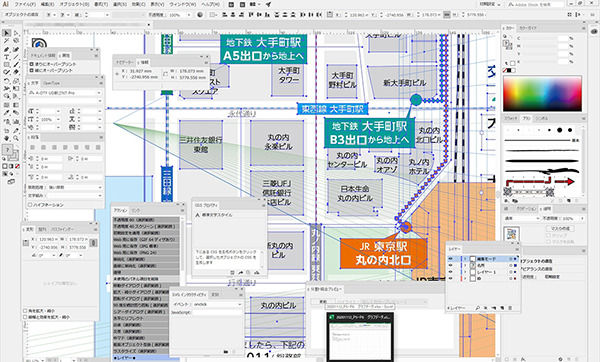Toggle visibility of 名所 layer
The height and width of the screenshot is (362, 600).
(x=451, y=265)
